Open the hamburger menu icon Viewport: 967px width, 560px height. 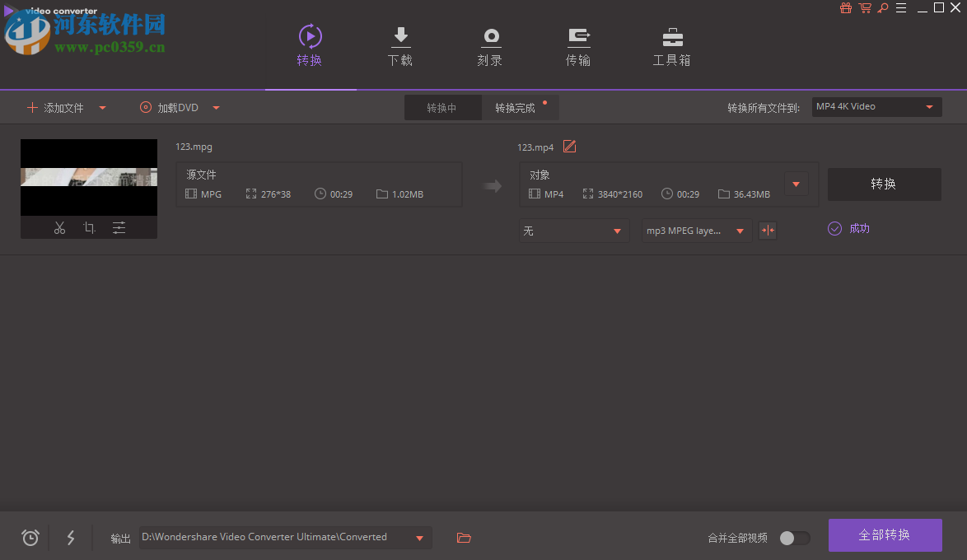tap(901, 8)
